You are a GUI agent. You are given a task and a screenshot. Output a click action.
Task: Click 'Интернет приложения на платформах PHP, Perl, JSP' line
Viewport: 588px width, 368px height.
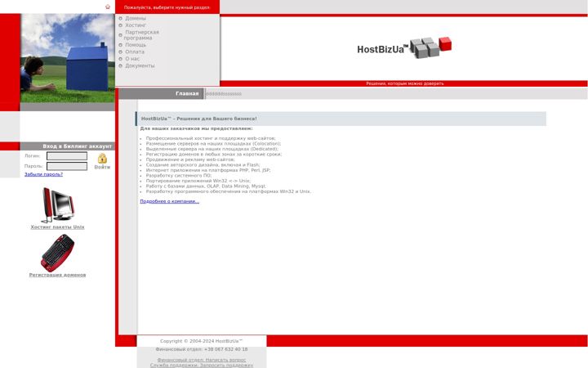pos(208,170)
